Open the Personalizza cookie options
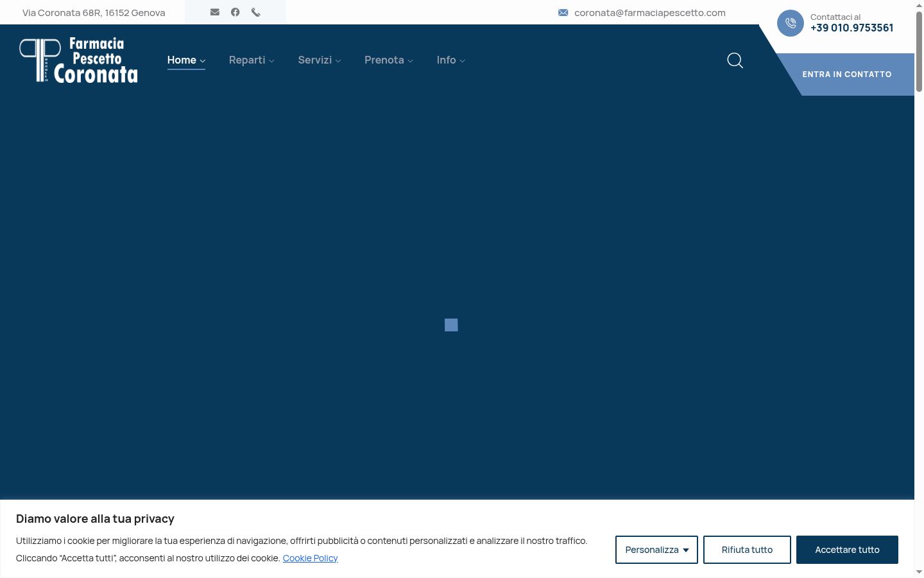The width and height of the screenshot is (924, 578). pyautogui.click(x=656, y=550)
